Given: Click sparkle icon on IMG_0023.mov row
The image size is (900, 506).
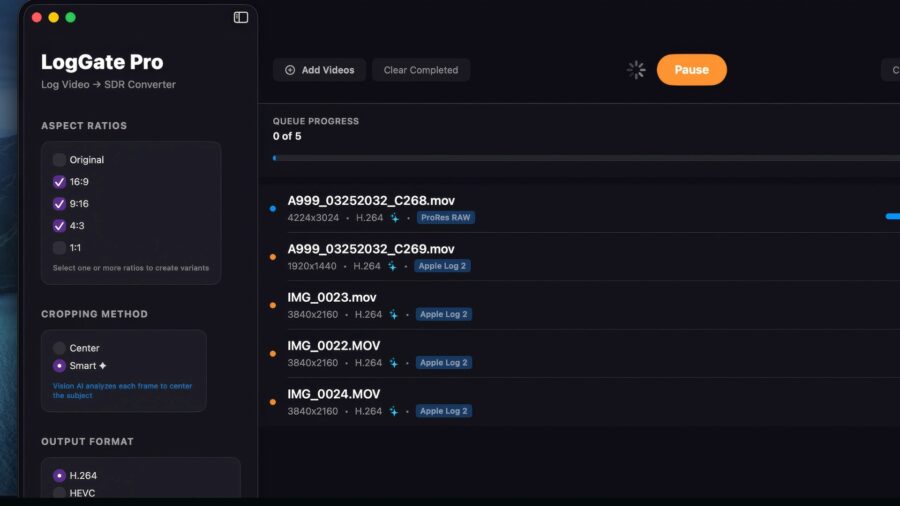Looking at the screenshot, I should point(394,314).
